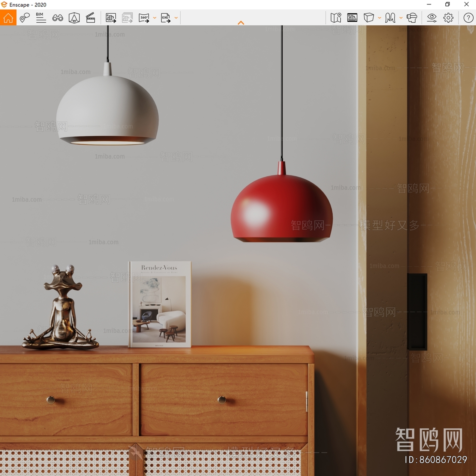476x476 pixels.
Task: Click the batch rendering icon
Action: (x=127, y=18)
